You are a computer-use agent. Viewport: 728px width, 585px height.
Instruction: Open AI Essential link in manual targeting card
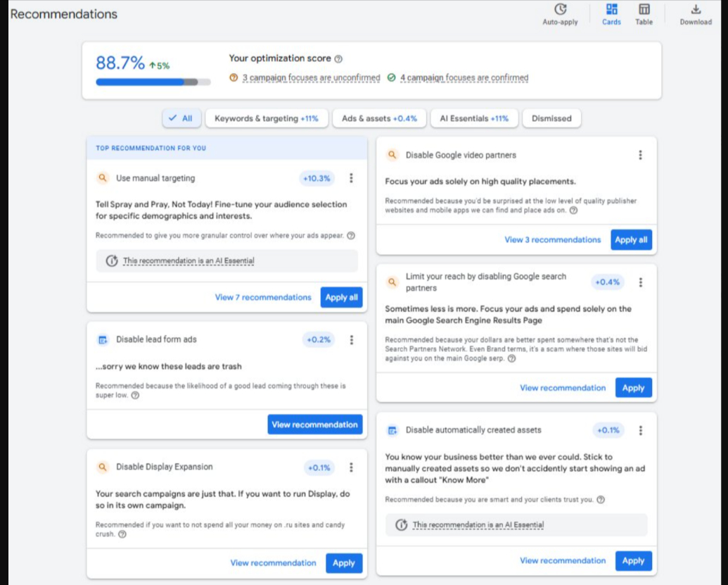pyautogui.click(x=189, y=260)
